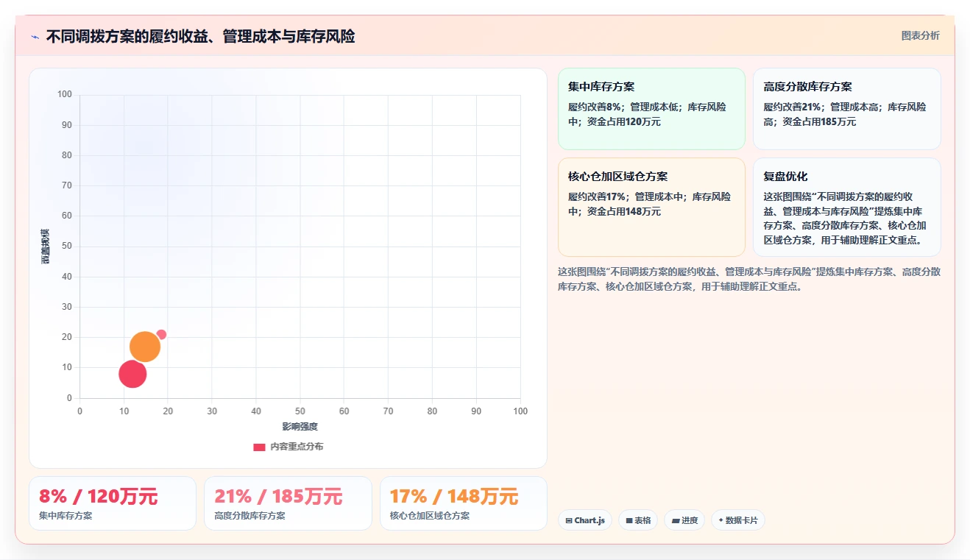The image size is (970, 560).
Task: Click the lightning icon beside the title
Action: 35,37
